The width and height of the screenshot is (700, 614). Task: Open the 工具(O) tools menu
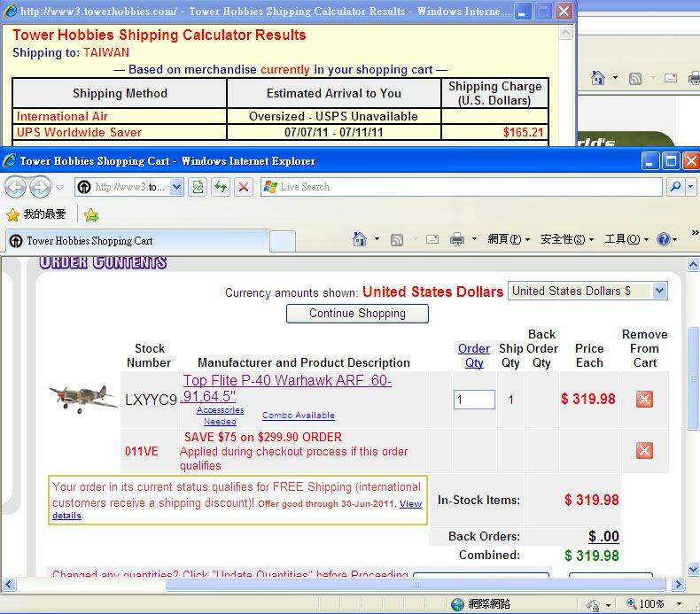(x=626, y=239)
